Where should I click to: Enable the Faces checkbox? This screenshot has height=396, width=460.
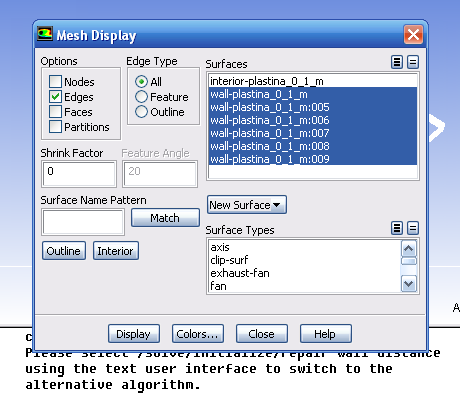click(55, 112)
